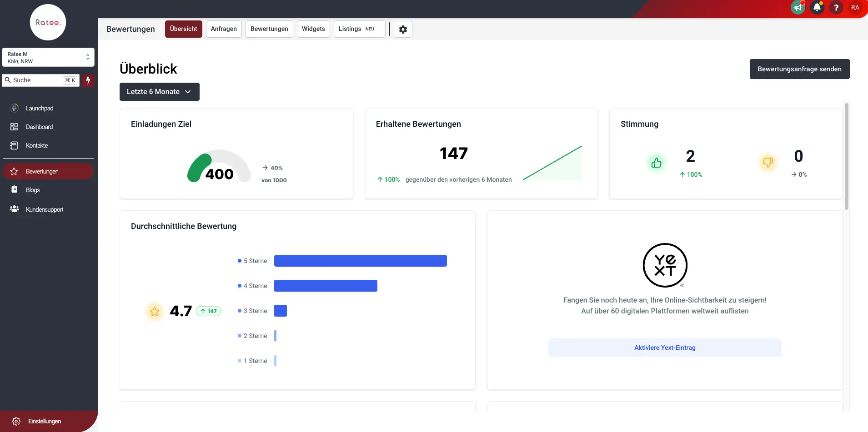The image size is (868, 432).
Task: Open settings gear next to Listings tab
Action: coord(403,29)
